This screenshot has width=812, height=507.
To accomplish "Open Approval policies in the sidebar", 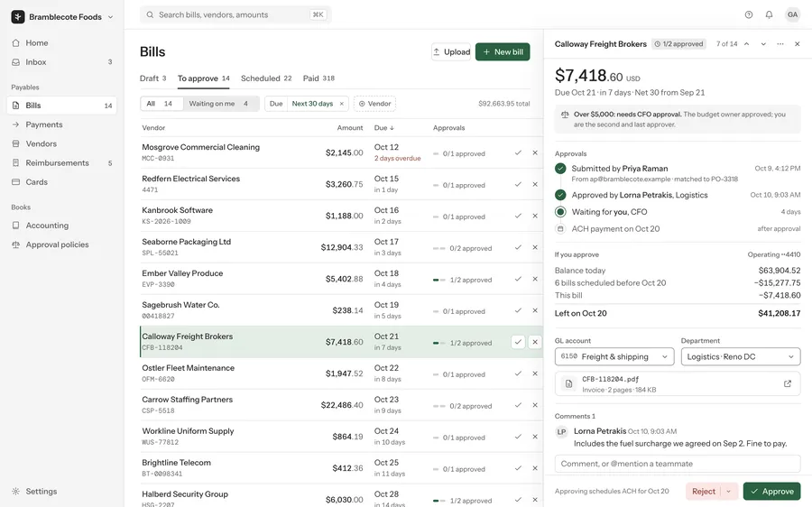I will pyautogui.click(x=62, y=245).
